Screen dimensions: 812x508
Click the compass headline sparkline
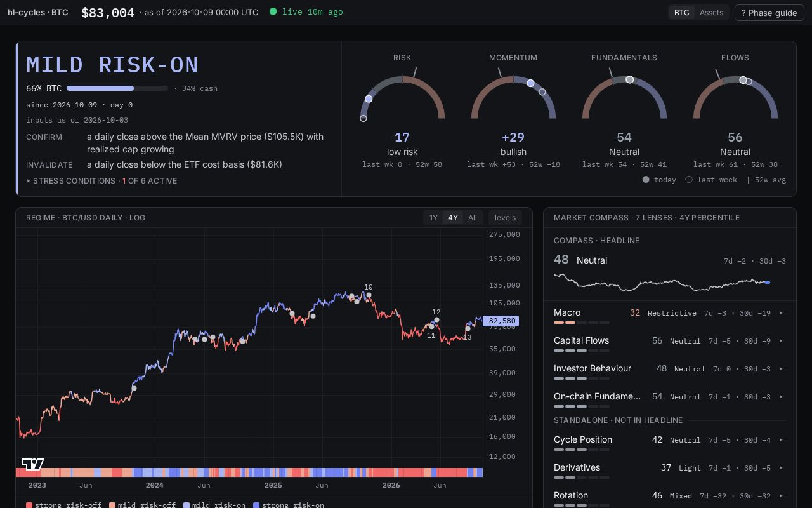pos(662,282)
